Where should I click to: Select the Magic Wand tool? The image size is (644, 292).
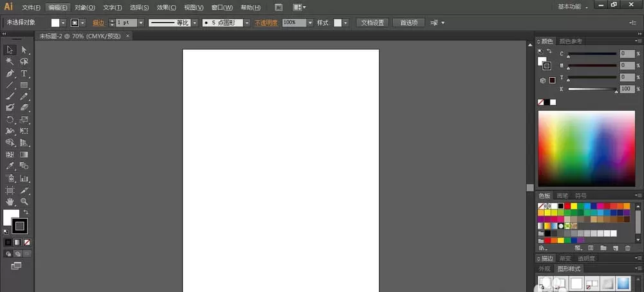[10, 62]
